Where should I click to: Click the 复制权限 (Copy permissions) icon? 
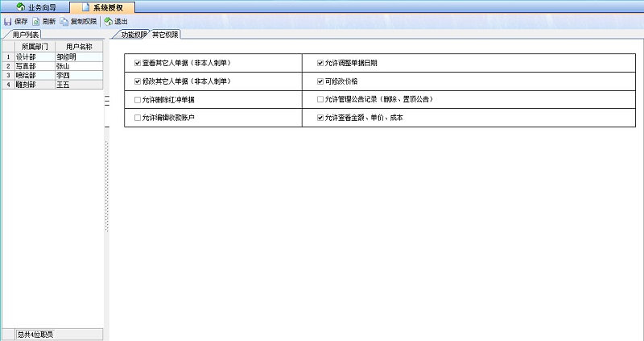64,21
